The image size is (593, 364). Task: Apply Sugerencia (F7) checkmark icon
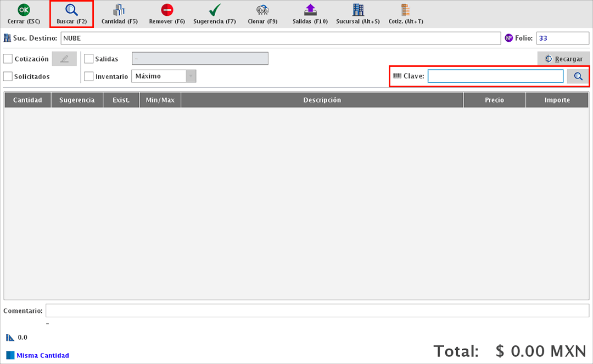coord(215,10)
